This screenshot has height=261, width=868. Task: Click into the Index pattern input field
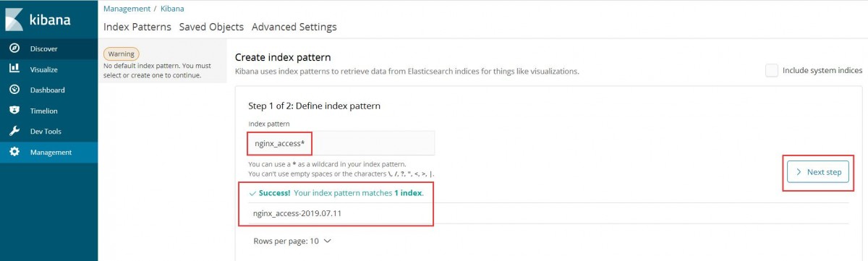click(341, 143)
